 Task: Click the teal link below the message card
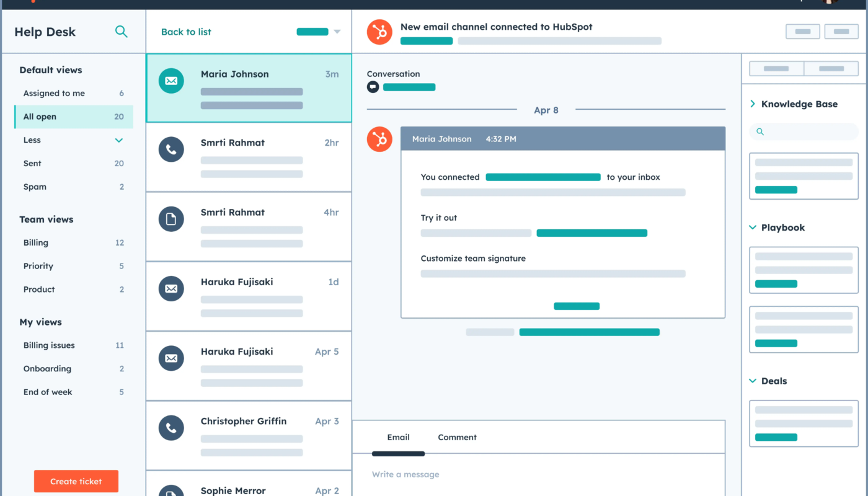click(x=589, y=332)
